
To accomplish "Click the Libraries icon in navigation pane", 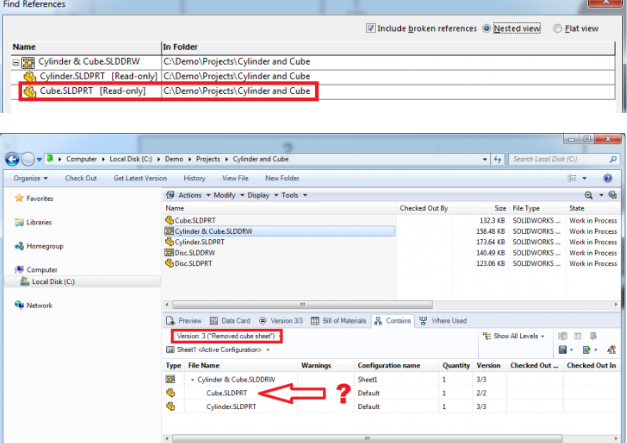I will [x=19, y=222].
